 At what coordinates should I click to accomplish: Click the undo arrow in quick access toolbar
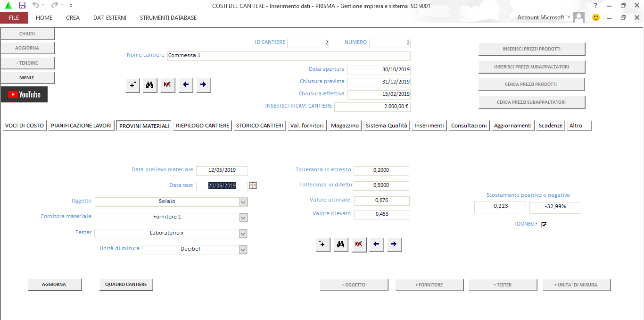tap(36, 5)
